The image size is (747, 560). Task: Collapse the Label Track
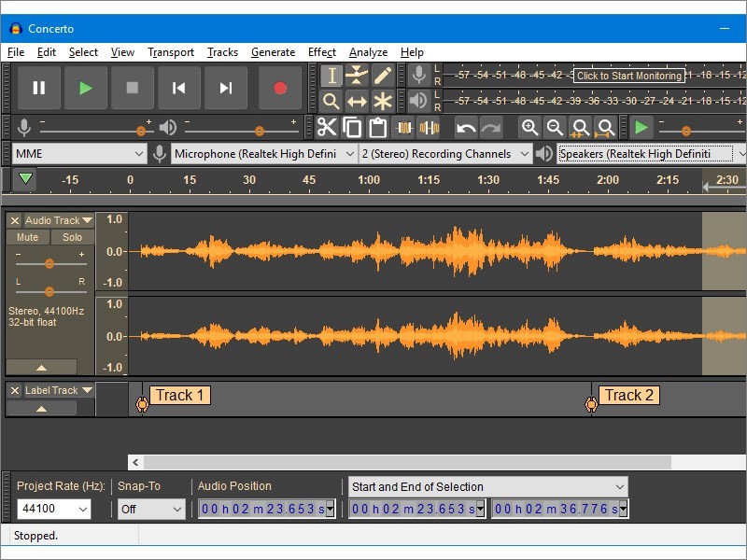tap(41, 408)
